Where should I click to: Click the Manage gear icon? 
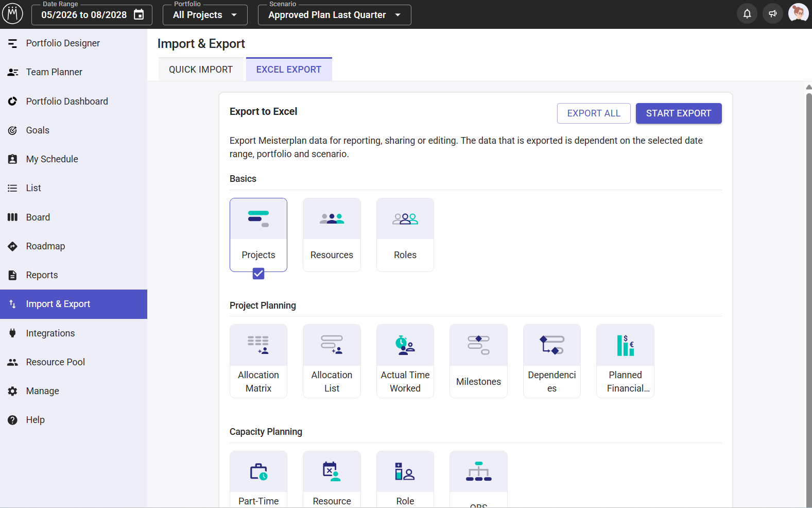click(x=13, y=391)
